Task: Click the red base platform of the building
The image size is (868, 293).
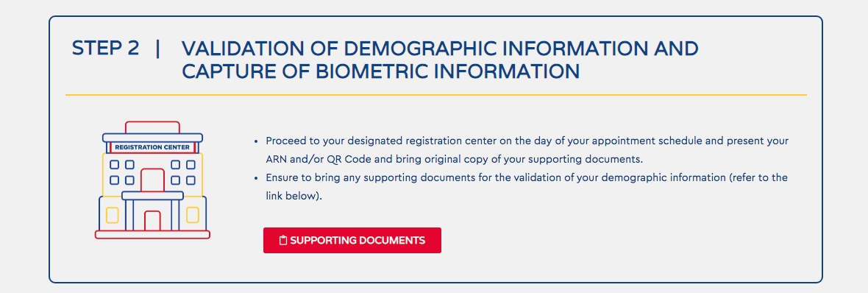Action: click(x=152, y=235)
